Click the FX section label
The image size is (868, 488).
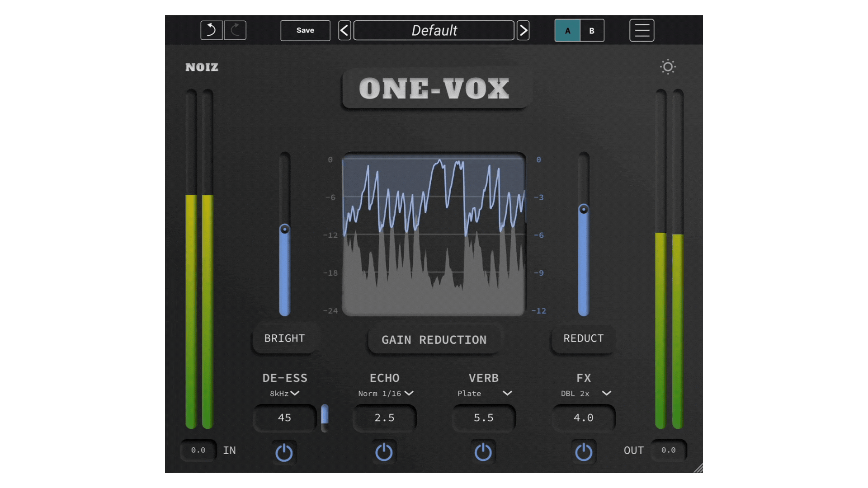(584, 378)
